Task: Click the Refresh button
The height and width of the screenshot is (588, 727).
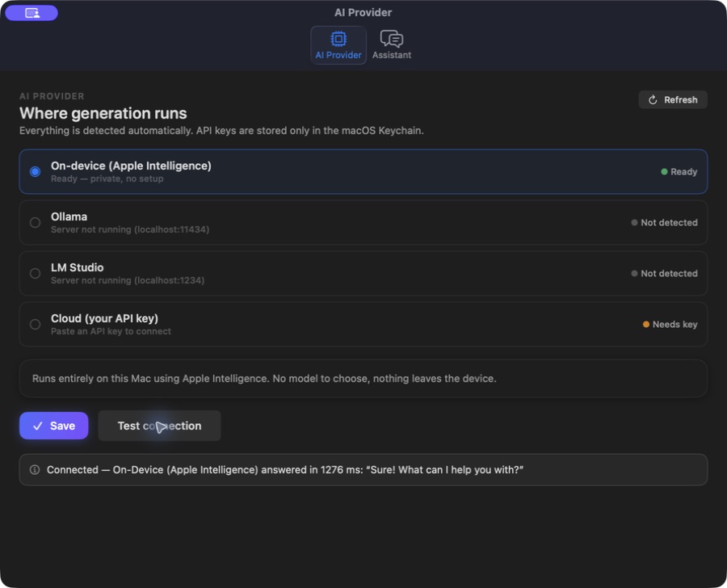Action: (673, 99)
